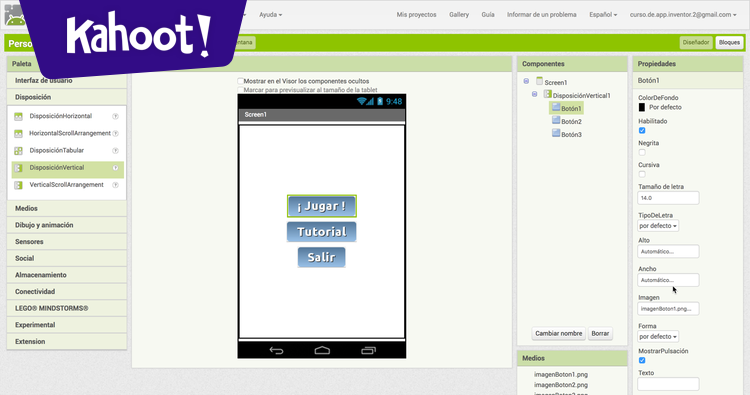The width and height of the screenshot is (750, 395).
Task: Check Mostrar en el Visor componentes ocultos
Action: pos(241,81)
